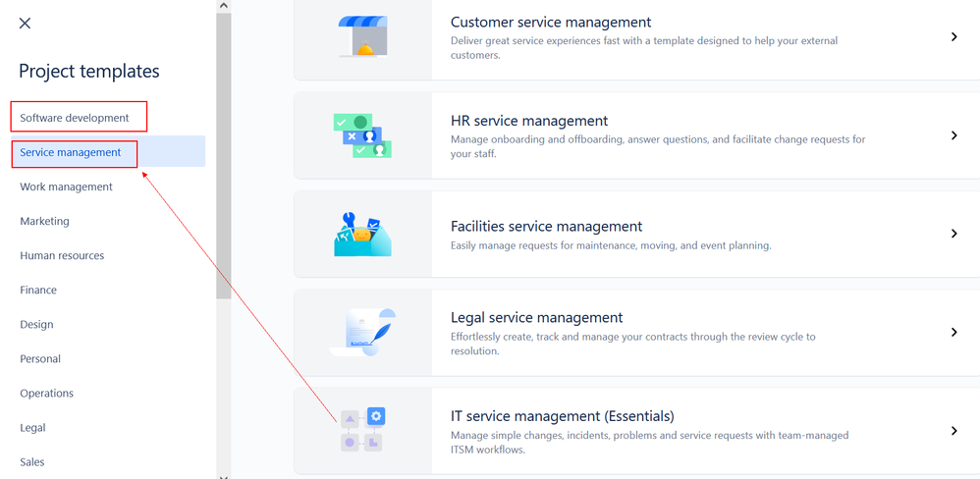980x479 pixels.
Task: Open HR service management template title
Action: point(528,121)
